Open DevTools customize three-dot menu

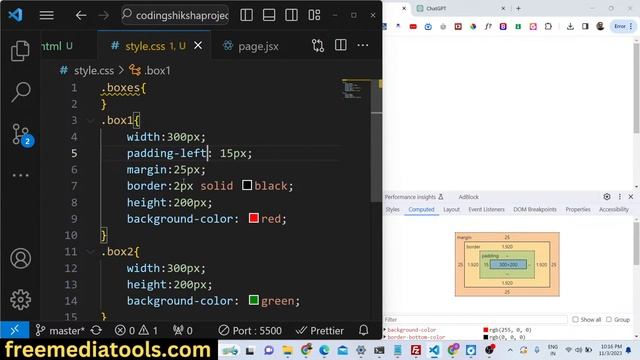[x=620, y=197]
